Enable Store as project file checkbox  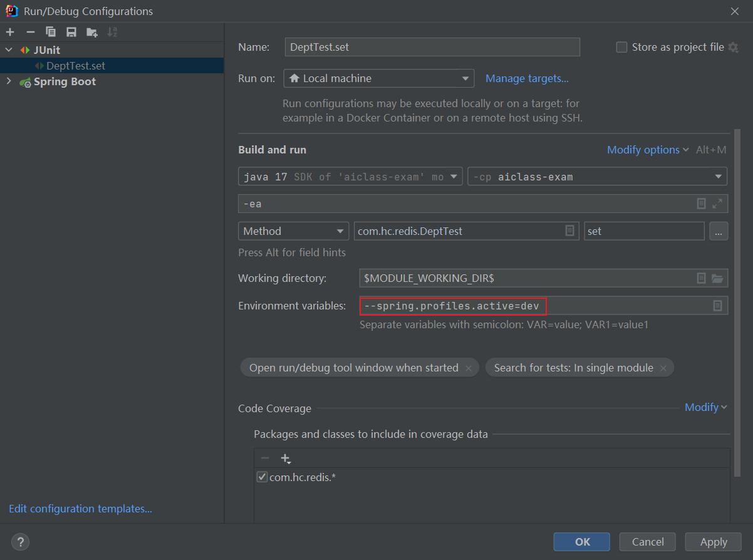point(621,47)
